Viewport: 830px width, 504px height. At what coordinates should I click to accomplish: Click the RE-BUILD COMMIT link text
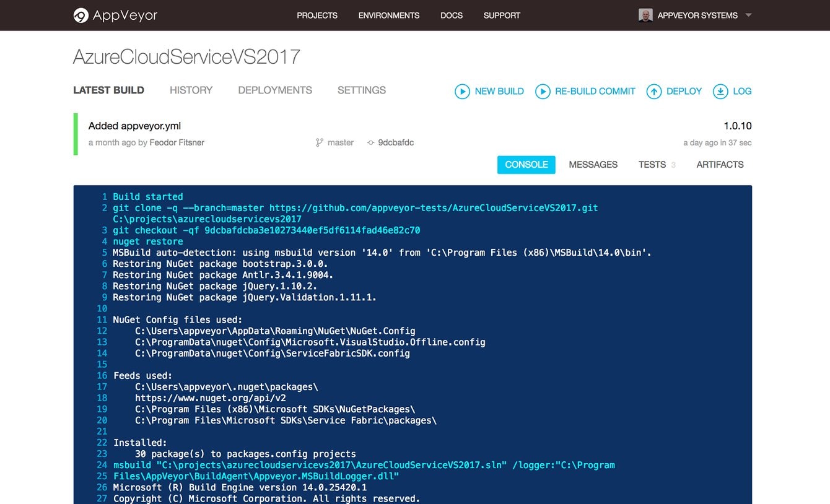coord(595,92)
